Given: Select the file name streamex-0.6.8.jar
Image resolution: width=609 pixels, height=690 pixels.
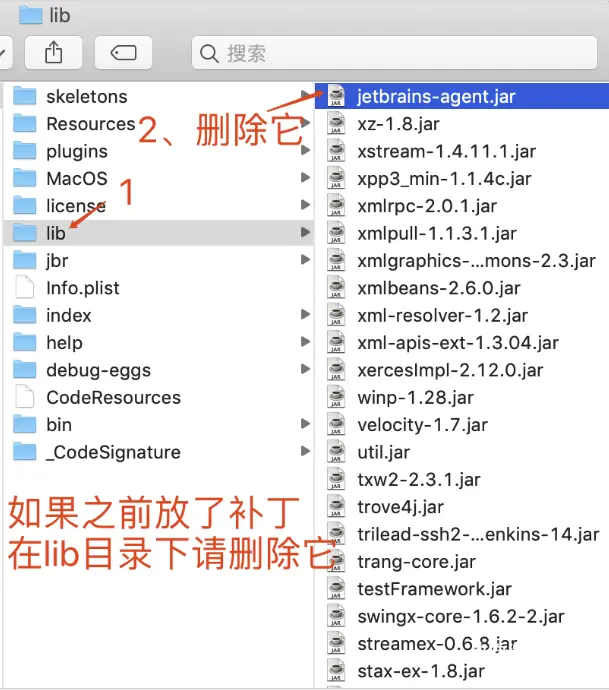Looking at the screenshot, I should coord(437,644).
